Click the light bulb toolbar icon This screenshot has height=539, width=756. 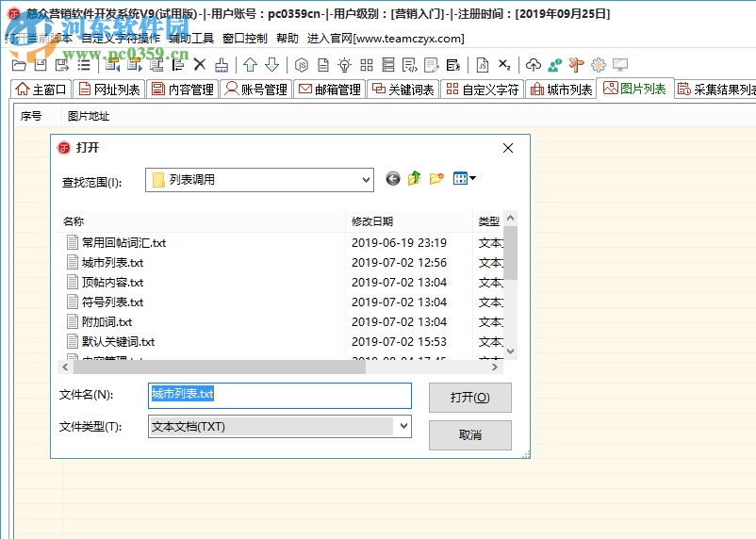[x=345, y=65]
